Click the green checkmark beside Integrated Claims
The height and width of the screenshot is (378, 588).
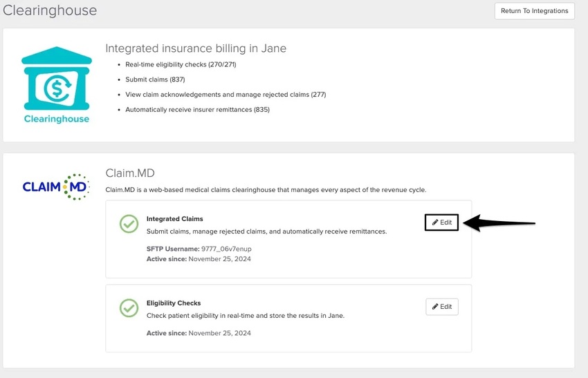coord(129,224)
